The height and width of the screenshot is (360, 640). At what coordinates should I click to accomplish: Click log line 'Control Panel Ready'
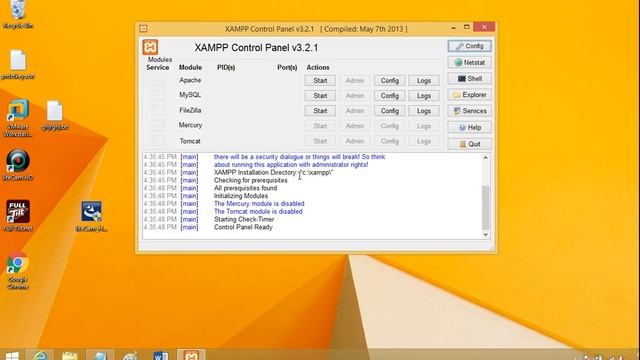(243, 227)
